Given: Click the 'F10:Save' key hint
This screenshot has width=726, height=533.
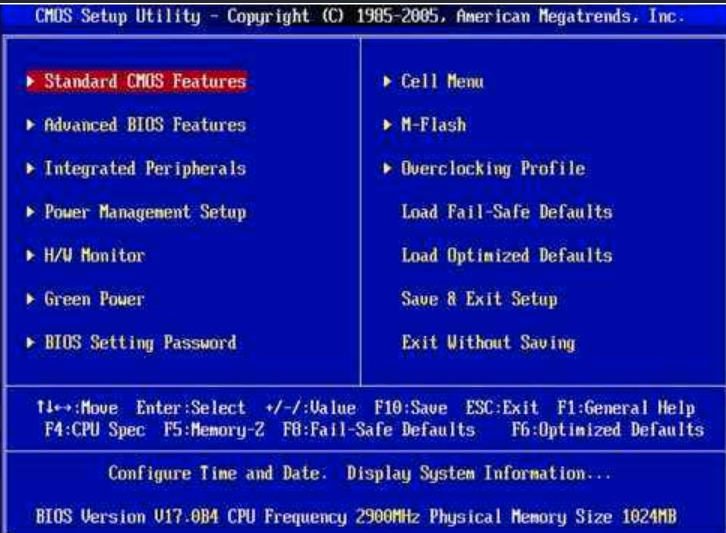Looking at the screenshot, I should coord(411,408).
